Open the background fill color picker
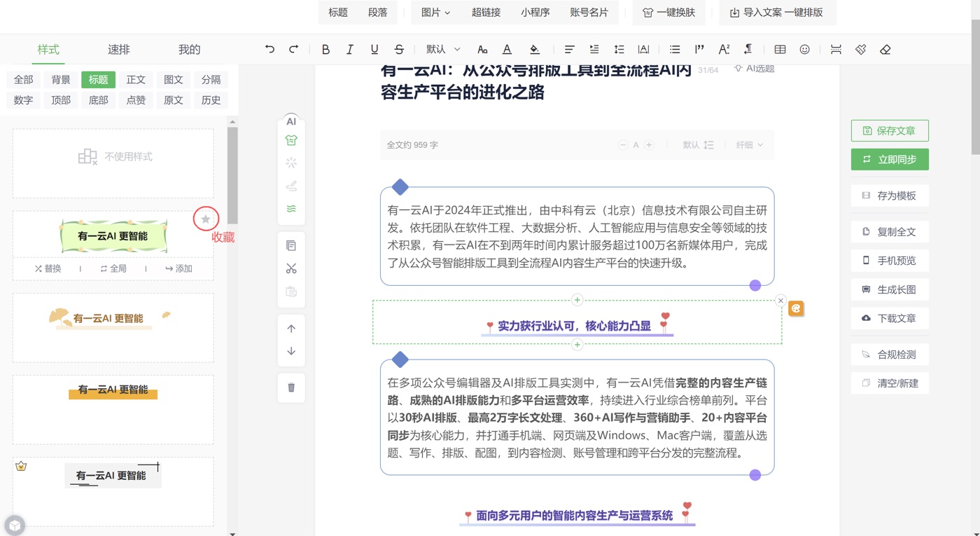Image resolution: width=980 pixels, height=536 pixels. tap(535, 49)
